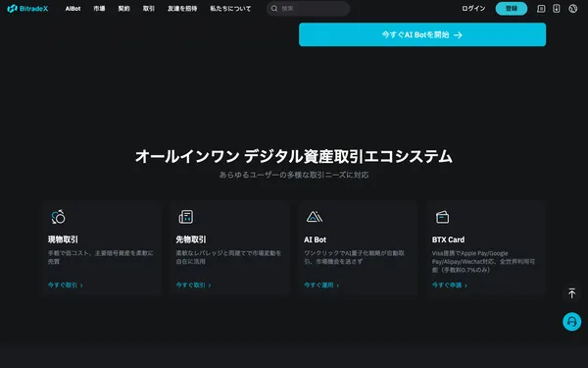Image resolution: width=588 pixels, height=368 pixels.
Task: Click the 先物取引 futures icon
Action: pos(186,217)
